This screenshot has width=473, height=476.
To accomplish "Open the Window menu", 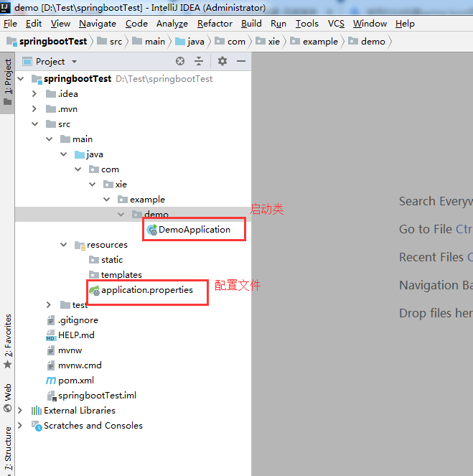I will (x=370, y=24).
